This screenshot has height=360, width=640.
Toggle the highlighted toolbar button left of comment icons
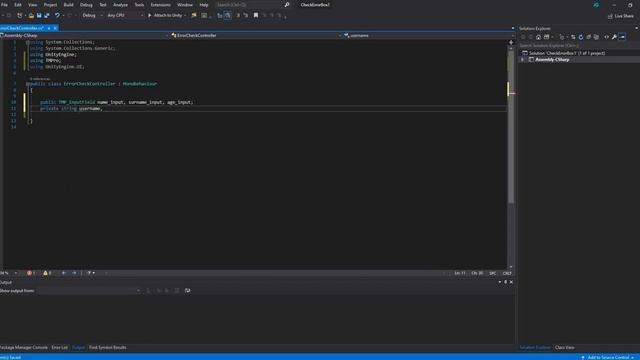[x=228, y=16]
